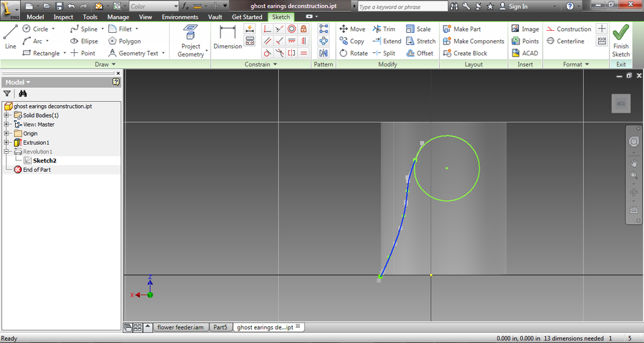
Task: Toggle Driven Dimension format
Action: coord(602,41)
